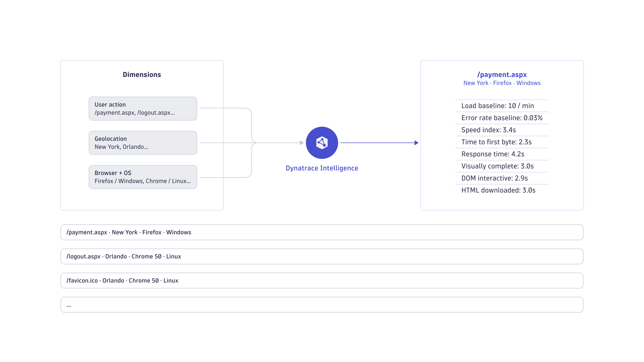Select the Time to first byte: 2.3s row
Screen dimensions: 644x362
(502, 142)
